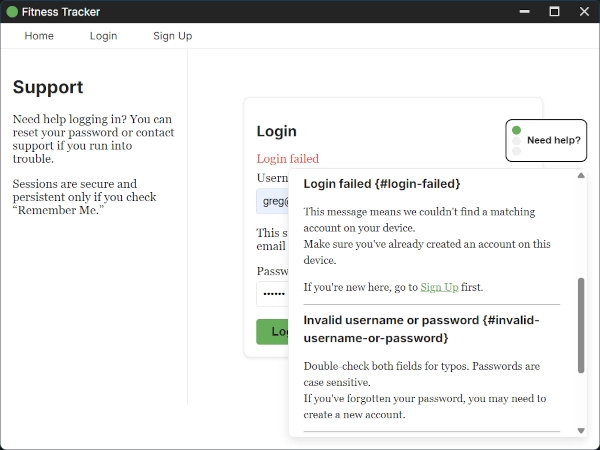600x450 pixels.
Task: Close the Fitness Tracker window
Action: click(584, 11)
